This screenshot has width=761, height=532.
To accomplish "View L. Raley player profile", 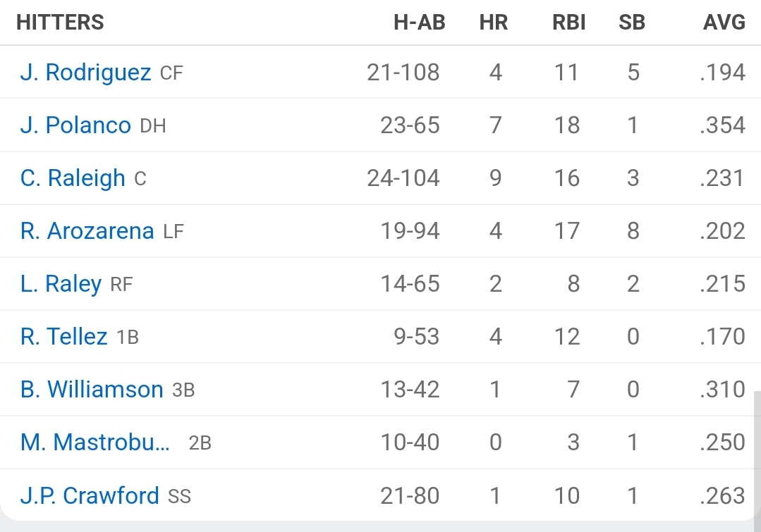I will click(x=61, y=284).
